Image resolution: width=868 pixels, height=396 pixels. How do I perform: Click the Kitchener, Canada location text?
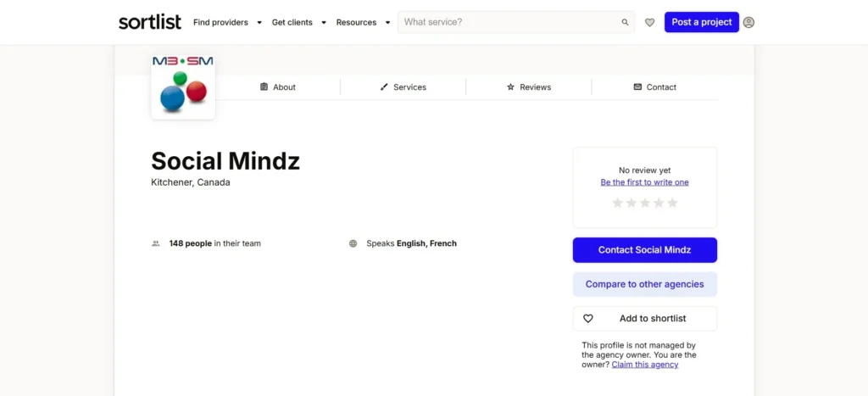(191, 182)
